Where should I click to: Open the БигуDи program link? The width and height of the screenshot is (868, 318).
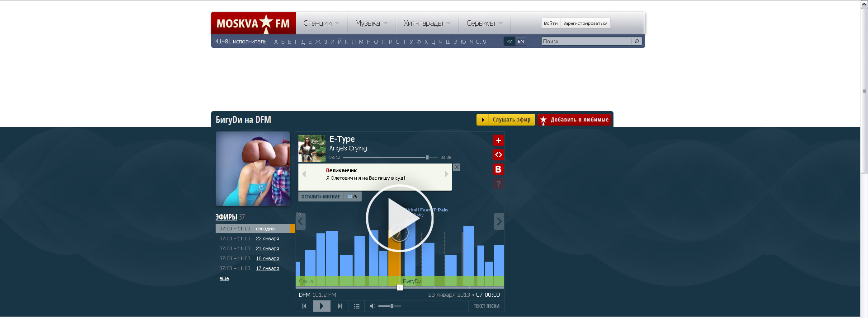[229, 120]
